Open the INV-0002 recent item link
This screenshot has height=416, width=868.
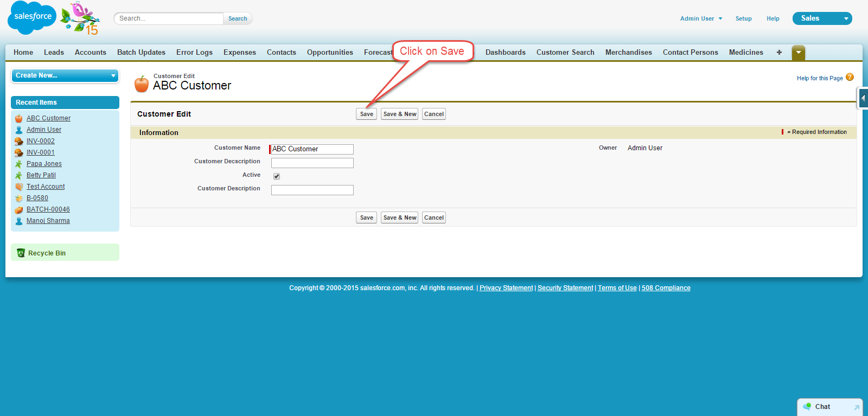coord(41,141)
